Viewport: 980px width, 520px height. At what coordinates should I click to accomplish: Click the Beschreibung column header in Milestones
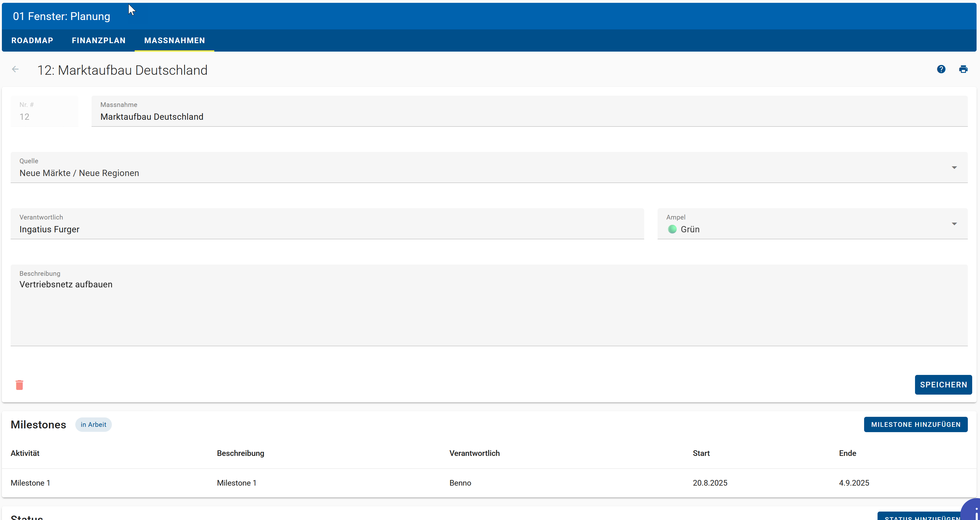pyautogui.click(x=241, y=453)
